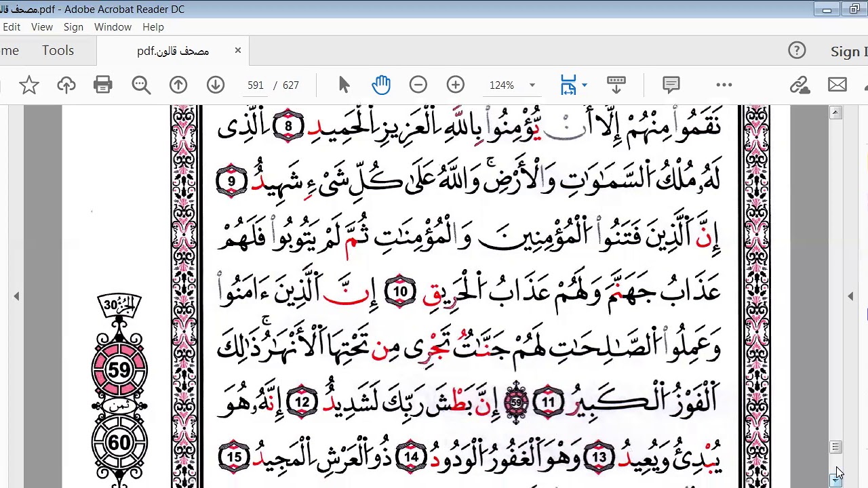The image size is (868, 488).
Task: Add the star bookmark to this file
Action: point(28,85)
